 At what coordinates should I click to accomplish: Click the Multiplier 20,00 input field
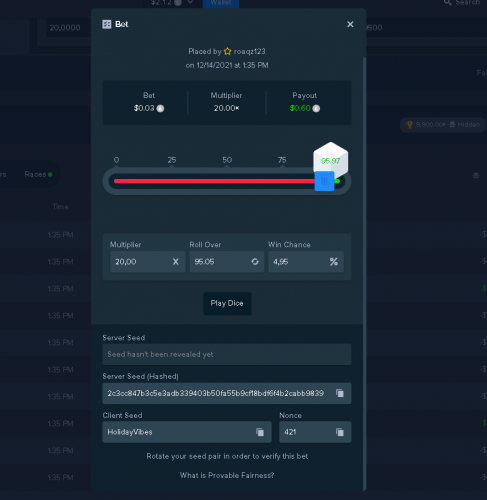coord(148,262)
